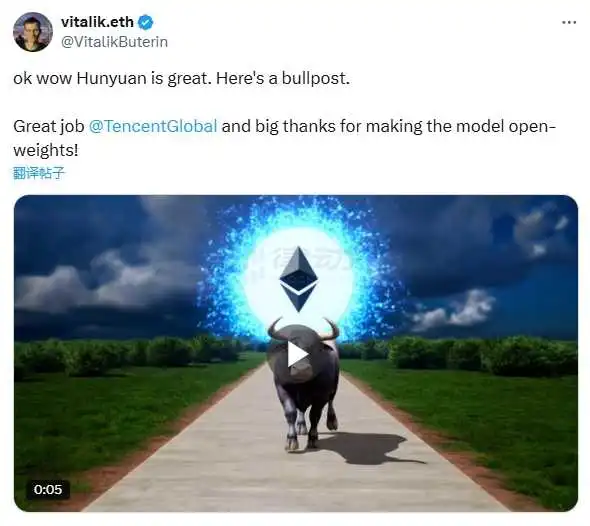This screenshot has height=526, width=590.
Task: Open the three-dot more options menu
Action: [x=569, y=23]
